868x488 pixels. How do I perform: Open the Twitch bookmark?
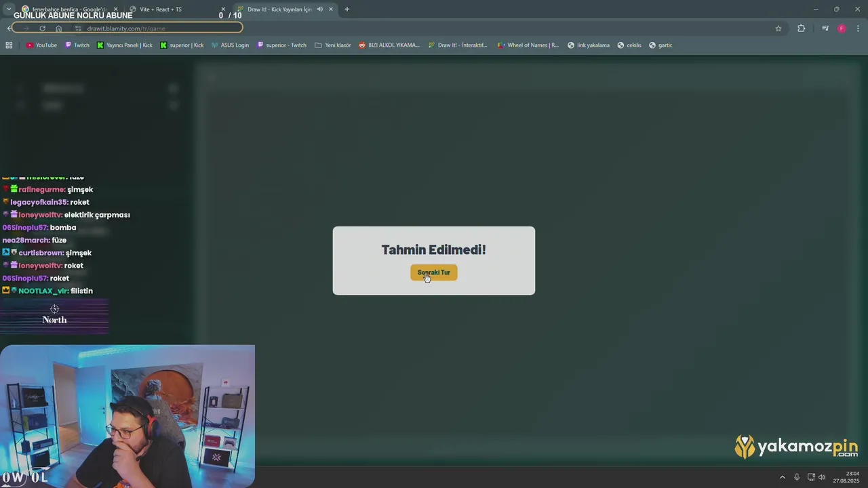tap(77, 45)
